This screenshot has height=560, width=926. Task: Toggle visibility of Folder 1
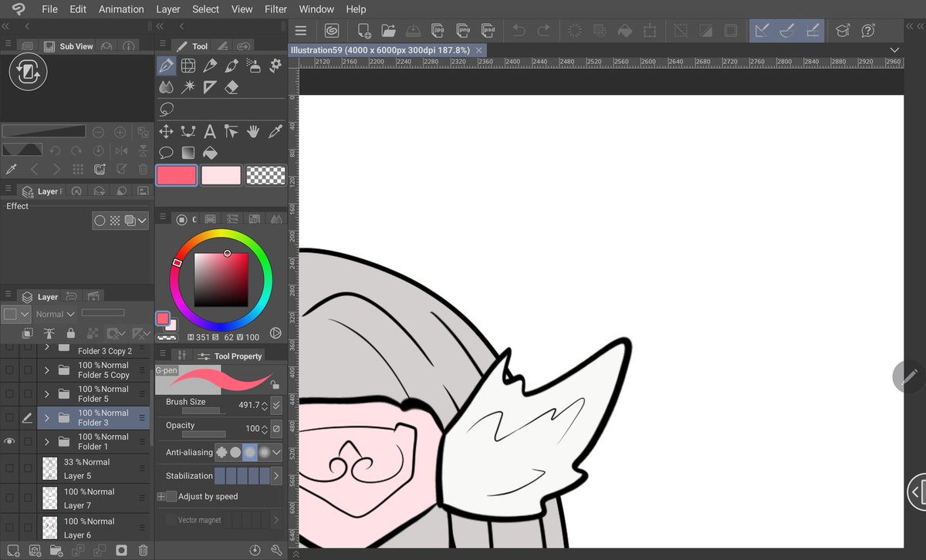pyautogui.click(x=10, y=442)
